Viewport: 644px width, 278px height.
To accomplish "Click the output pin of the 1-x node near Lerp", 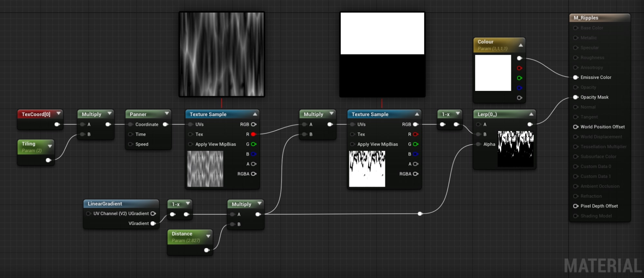I will pyautogui.click(x=457, y=124).
